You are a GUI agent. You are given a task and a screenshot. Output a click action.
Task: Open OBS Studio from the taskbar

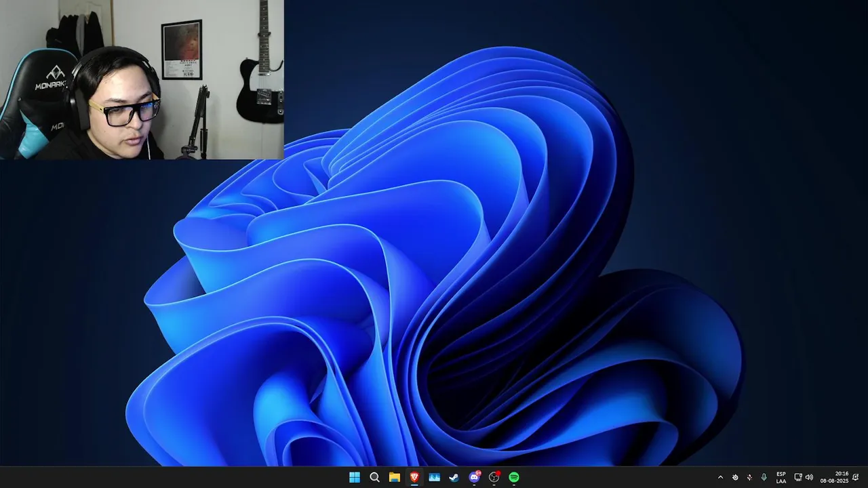[x=494, y=477]
